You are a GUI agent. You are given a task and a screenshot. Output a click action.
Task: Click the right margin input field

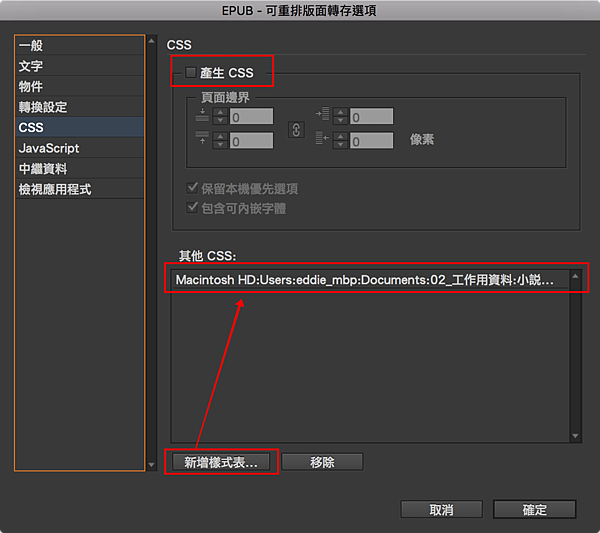(x=371, y=140)
